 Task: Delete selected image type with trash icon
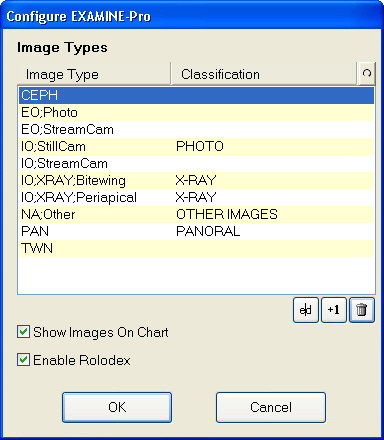point(362,310)
